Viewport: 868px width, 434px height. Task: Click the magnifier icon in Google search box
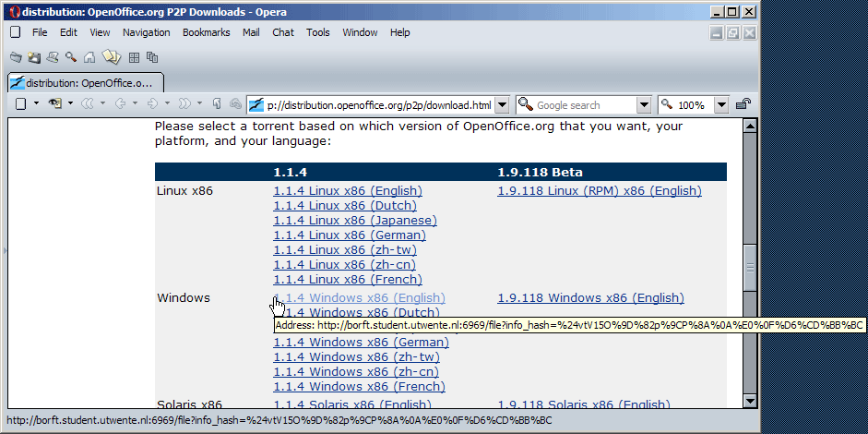pos(526,104)
